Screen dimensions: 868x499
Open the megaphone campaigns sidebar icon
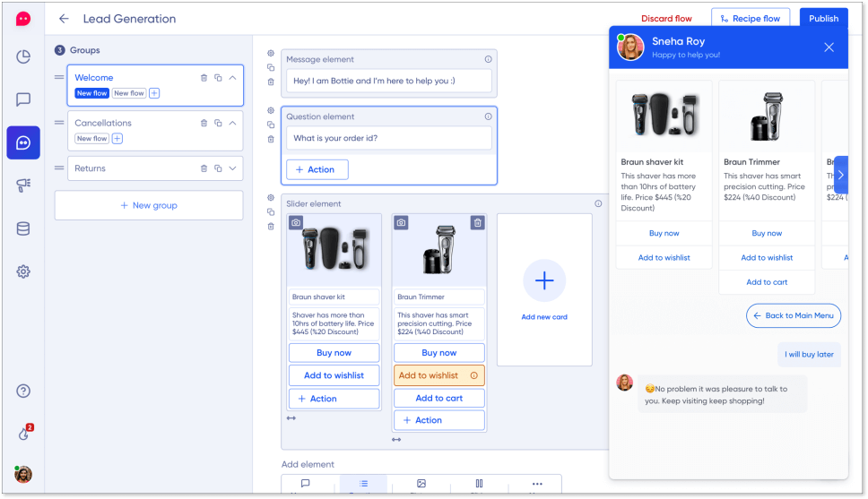[x=23, y=185]
